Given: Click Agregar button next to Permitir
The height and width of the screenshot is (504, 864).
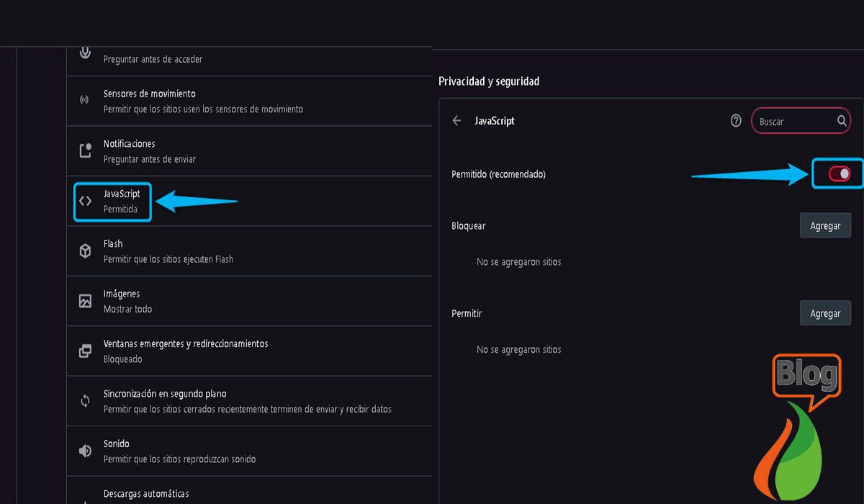Looking at the screenshot, I should click(825, 313).
